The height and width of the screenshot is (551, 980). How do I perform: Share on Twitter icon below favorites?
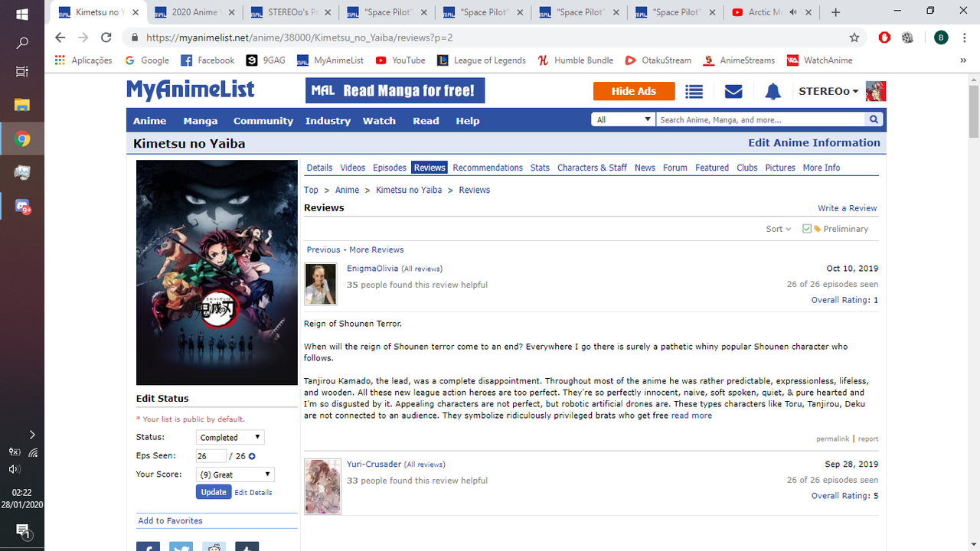click(181, 546)
